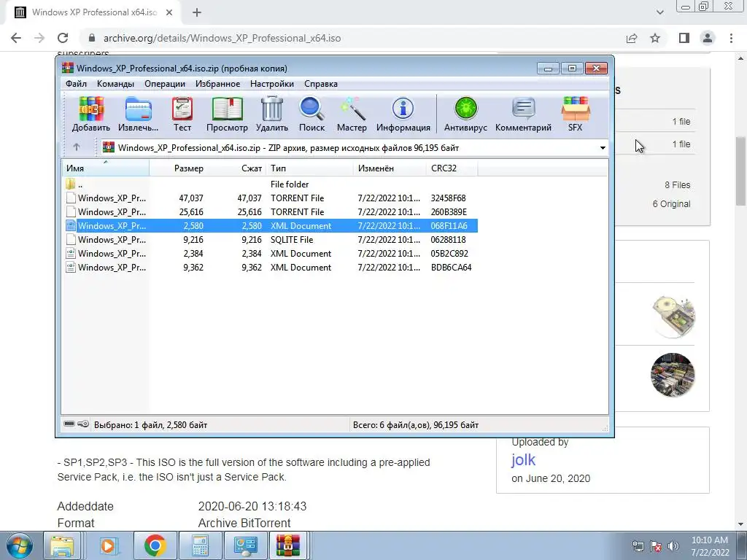Click the Извлечь (Extract) toolbar icon
The height and width of the screenshot is (560, 747).
(138, 114)
